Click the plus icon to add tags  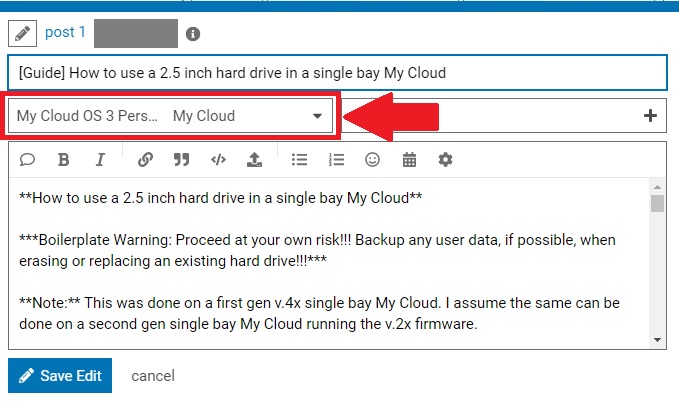650,116
